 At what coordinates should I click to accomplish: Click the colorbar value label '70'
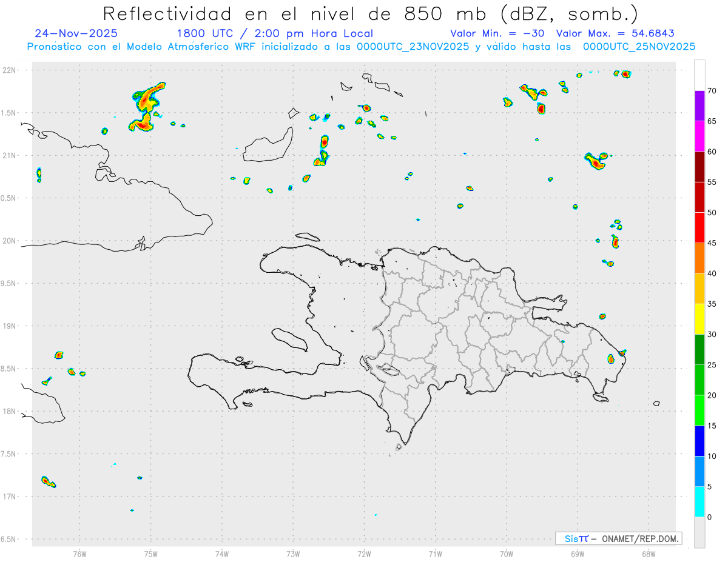(x=712, y=91)
